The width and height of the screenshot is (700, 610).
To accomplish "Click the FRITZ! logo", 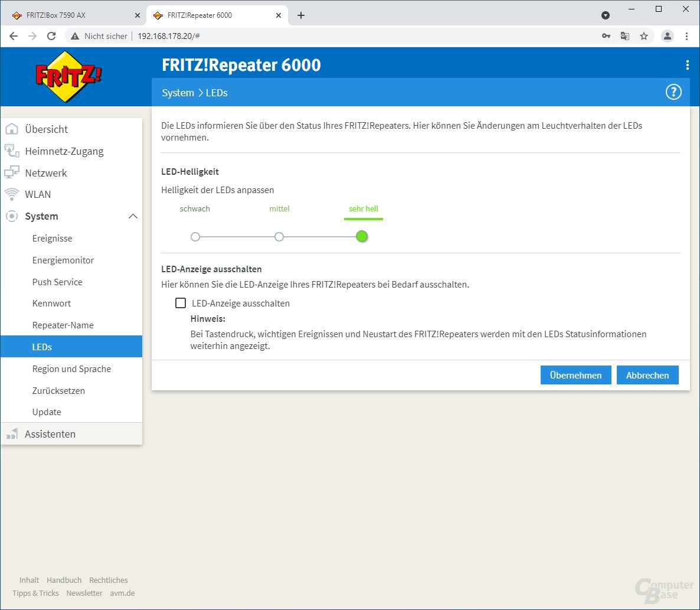I will [68, 76].
